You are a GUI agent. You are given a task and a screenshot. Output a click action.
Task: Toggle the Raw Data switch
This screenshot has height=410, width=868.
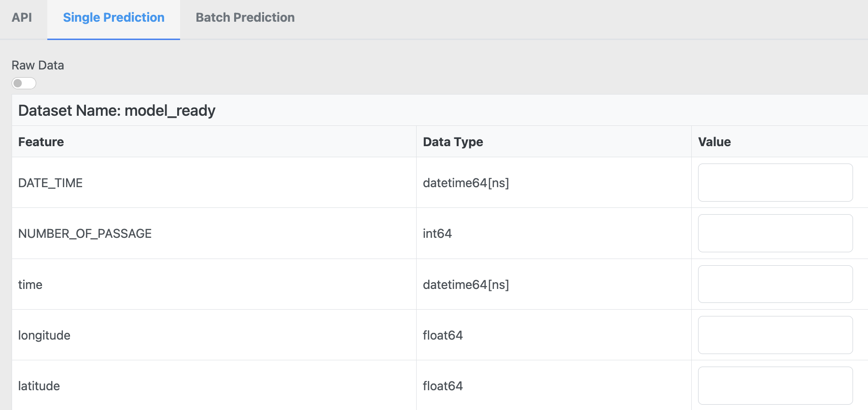pyautogui.click(x=24, y=83)
